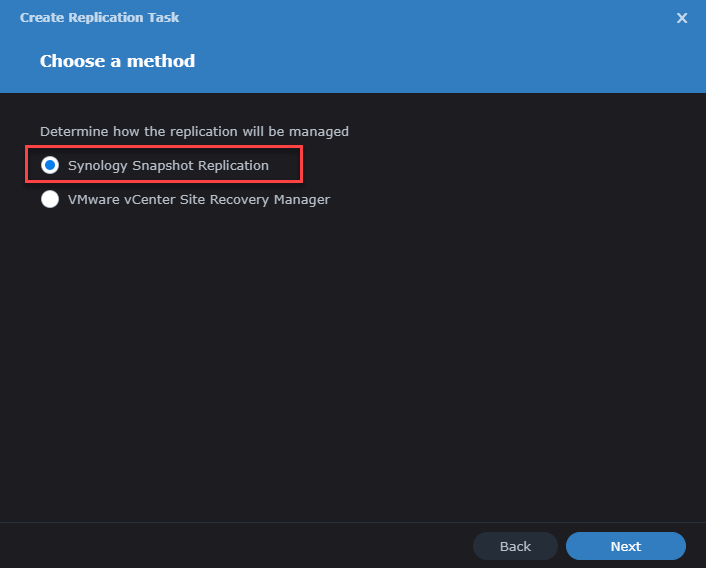Proceed to the next wizard step
The width and height of the screenshot is (706, 568).
(x=625, y=546)
